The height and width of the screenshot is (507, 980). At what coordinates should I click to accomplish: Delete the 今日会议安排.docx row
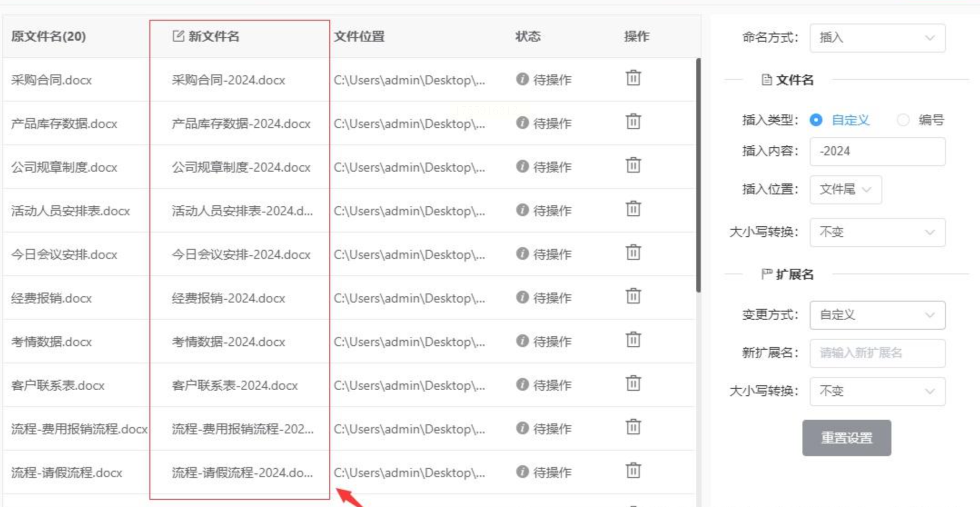pos(633,253)
